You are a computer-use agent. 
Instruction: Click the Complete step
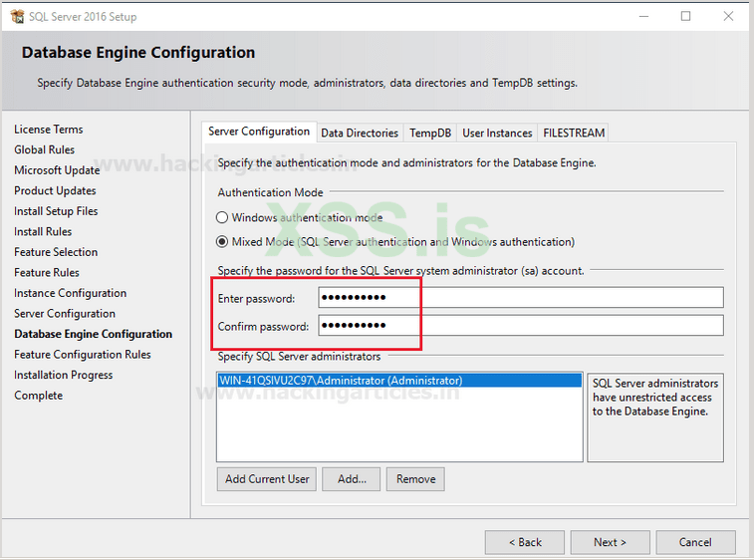(x=39, y=396)
